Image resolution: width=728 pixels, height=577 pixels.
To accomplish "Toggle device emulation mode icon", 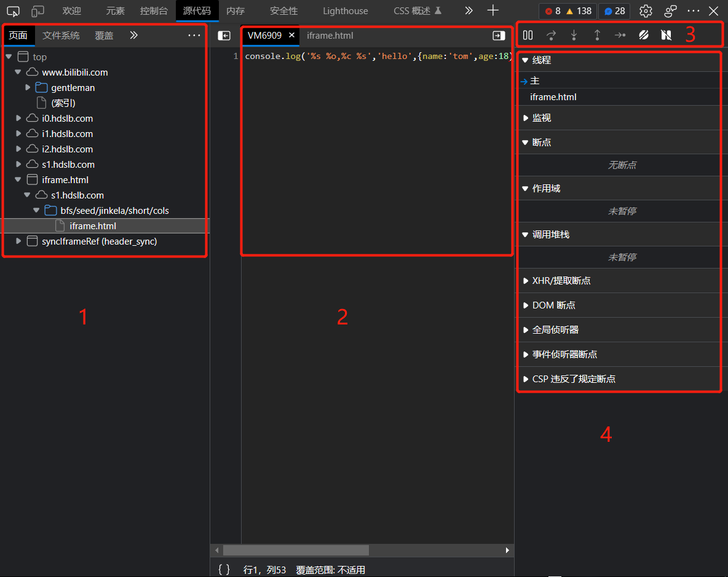I will click(x=38, y=10).
